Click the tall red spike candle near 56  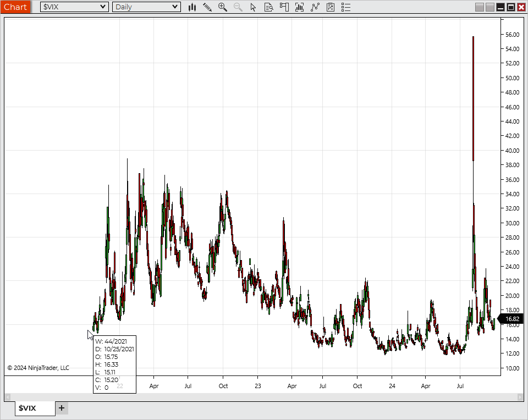pos(473,98)
